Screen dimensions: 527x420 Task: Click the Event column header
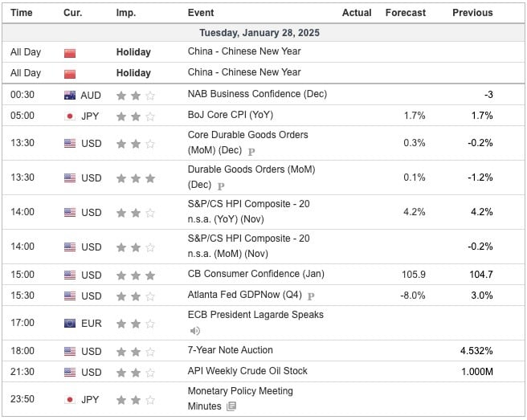(201, 13)
